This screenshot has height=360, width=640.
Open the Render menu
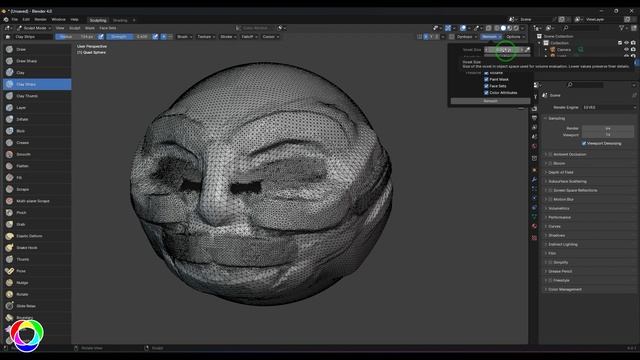40,20
